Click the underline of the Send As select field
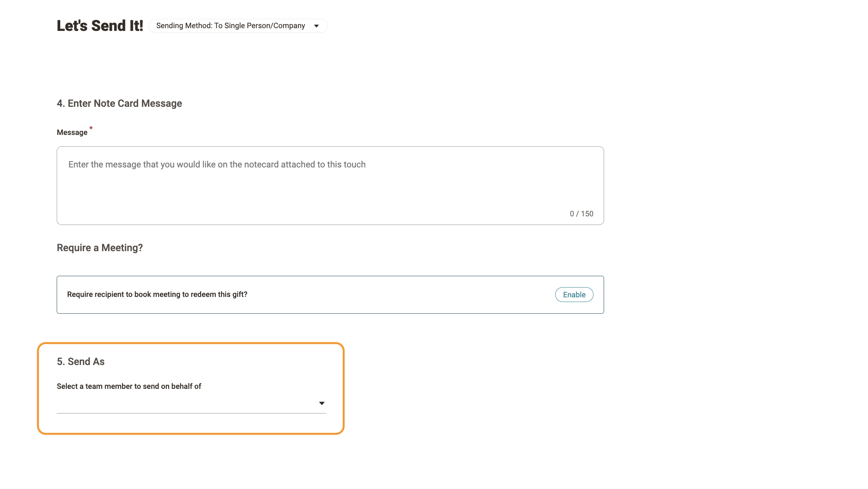Image resolution: width=868 pixels, height=489 pixels. click(191, 413)
